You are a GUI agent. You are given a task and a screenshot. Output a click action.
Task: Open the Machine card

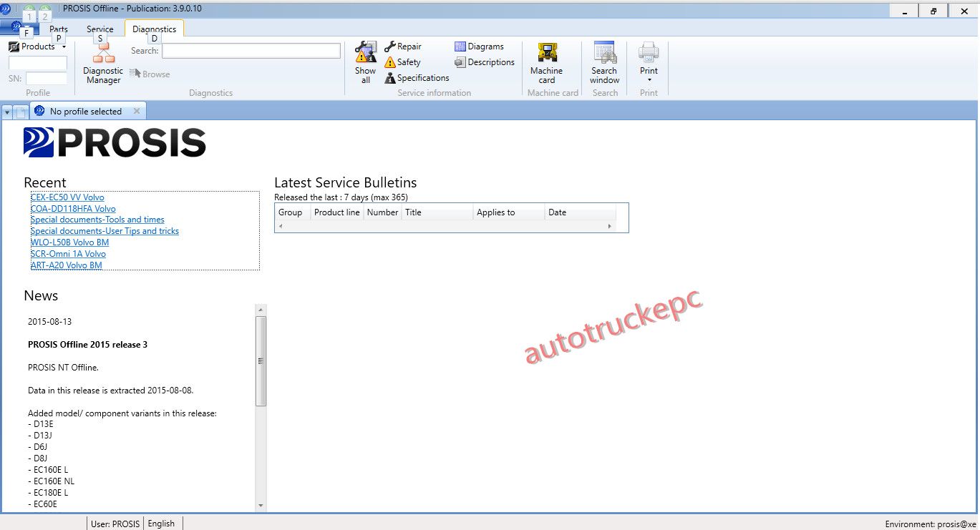coord(547,63)
